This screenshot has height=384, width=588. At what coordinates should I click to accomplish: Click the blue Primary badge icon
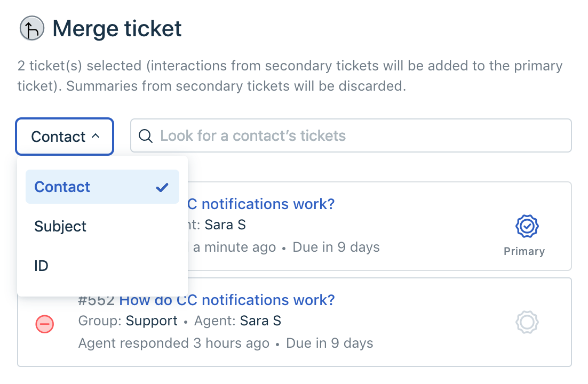(x=527, y=227)
